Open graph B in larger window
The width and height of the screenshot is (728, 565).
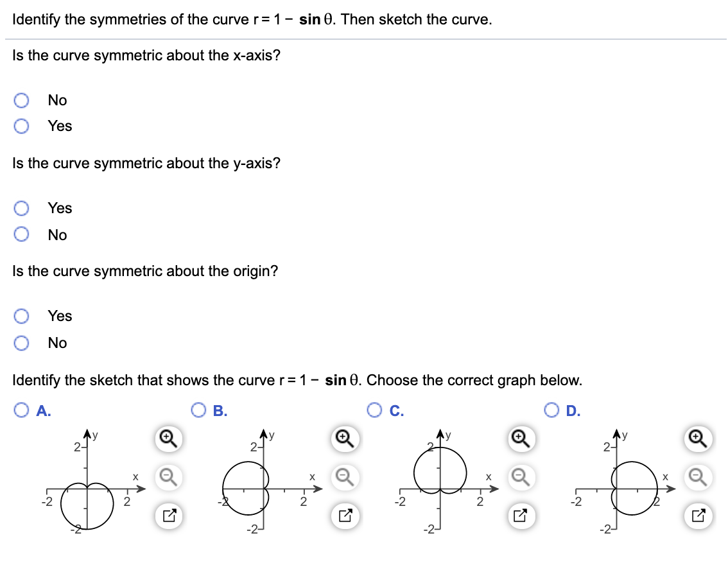coord(345,515)
